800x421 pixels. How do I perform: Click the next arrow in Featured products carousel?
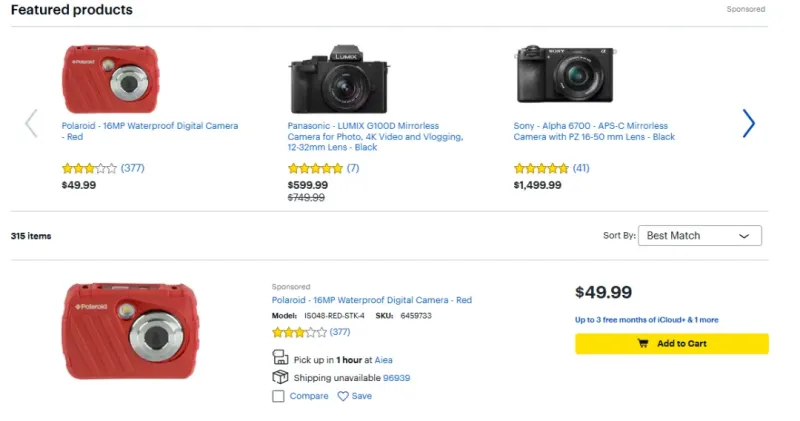(x=748, y=123)
